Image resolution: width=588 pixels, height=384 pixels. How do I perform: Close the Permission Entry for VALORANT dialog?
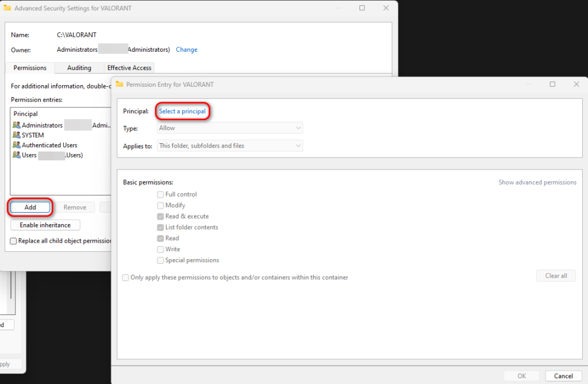point(576,84)
